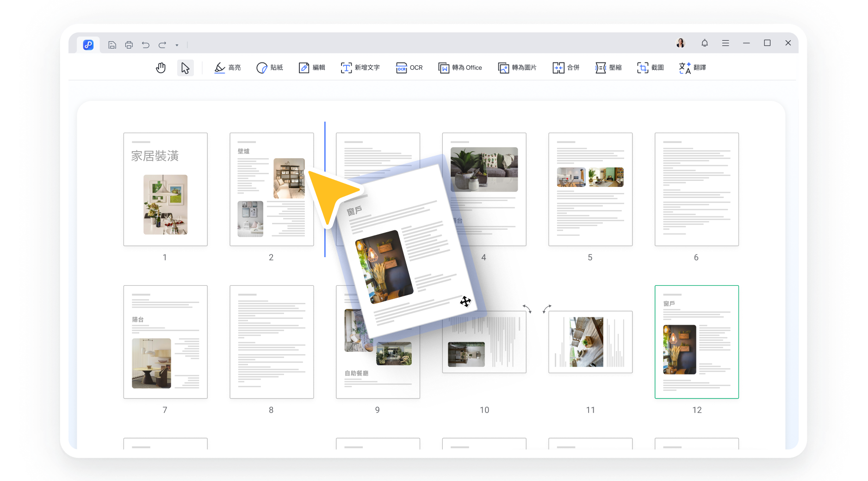
Task: Open the hamburger menu in the title bar
Action: point(725,43)
